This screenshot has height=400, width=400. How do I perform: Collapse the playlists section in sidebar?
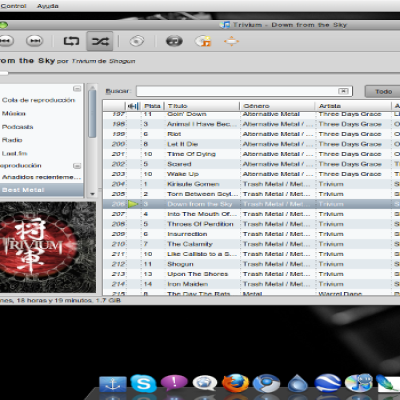(77, 166)
